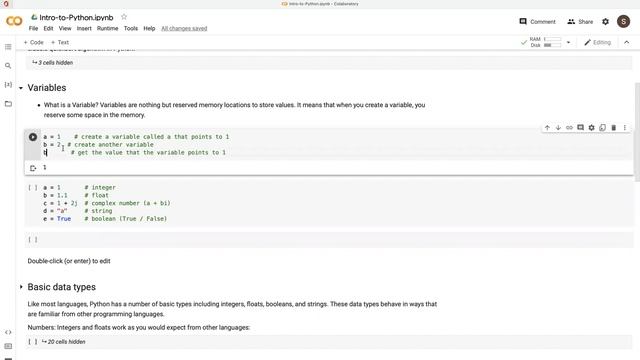This screenshot has width=640, height=360.
Task: Move the selected cell down
Action: (x=558, y=128)
